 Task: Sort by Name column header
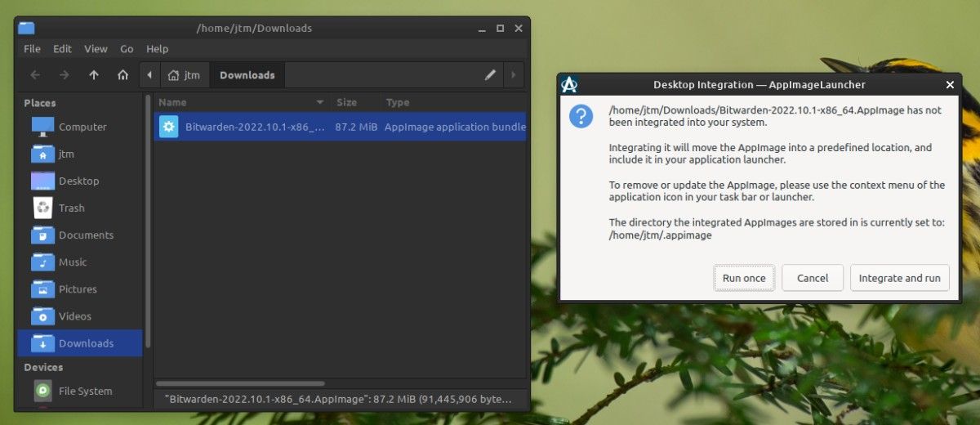[242, 102]
